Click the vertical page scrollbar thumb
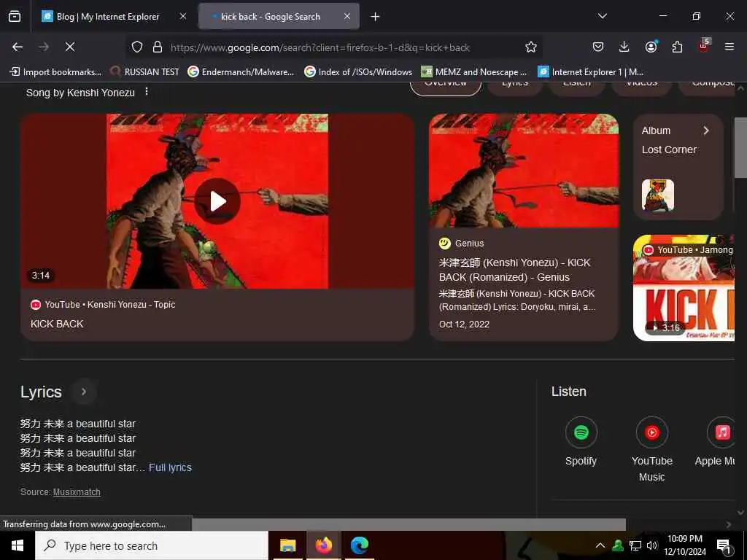The width and height of the screenshot is (747, 560). pos(740,147)
